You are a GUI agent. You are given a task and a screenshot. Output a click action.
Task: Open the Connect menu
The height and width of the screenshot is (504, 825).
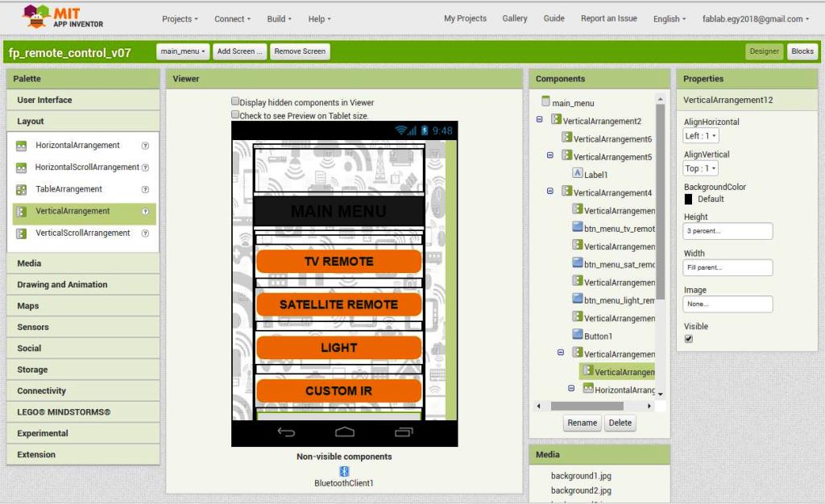pos(232,19)
